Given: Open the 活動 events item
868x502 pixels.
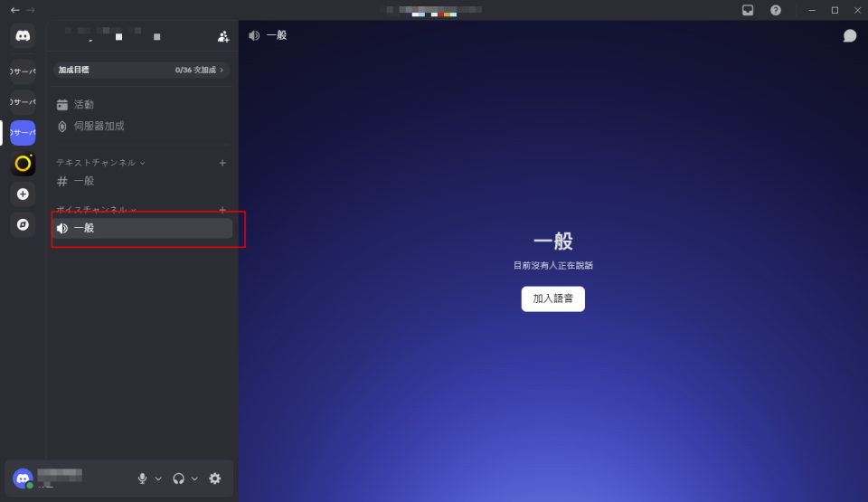Looking at the screenshot, I should [83, 105].
